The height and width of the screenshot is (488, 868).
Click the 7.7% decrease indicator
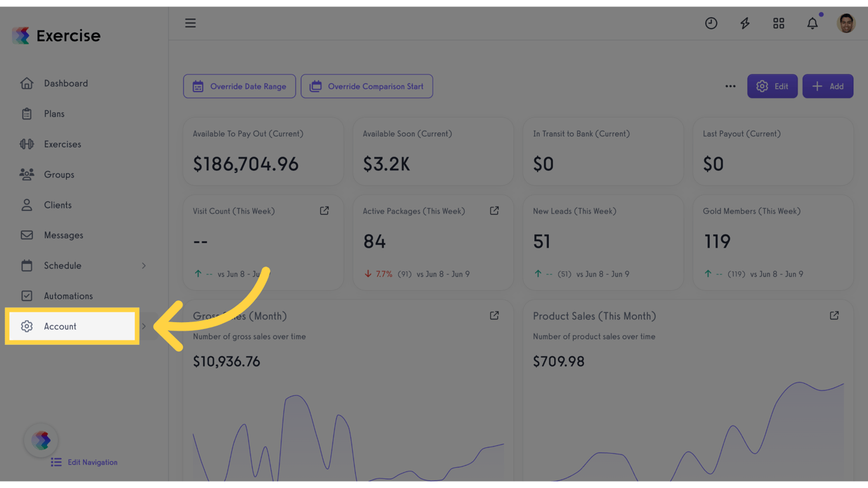(379, 274)
